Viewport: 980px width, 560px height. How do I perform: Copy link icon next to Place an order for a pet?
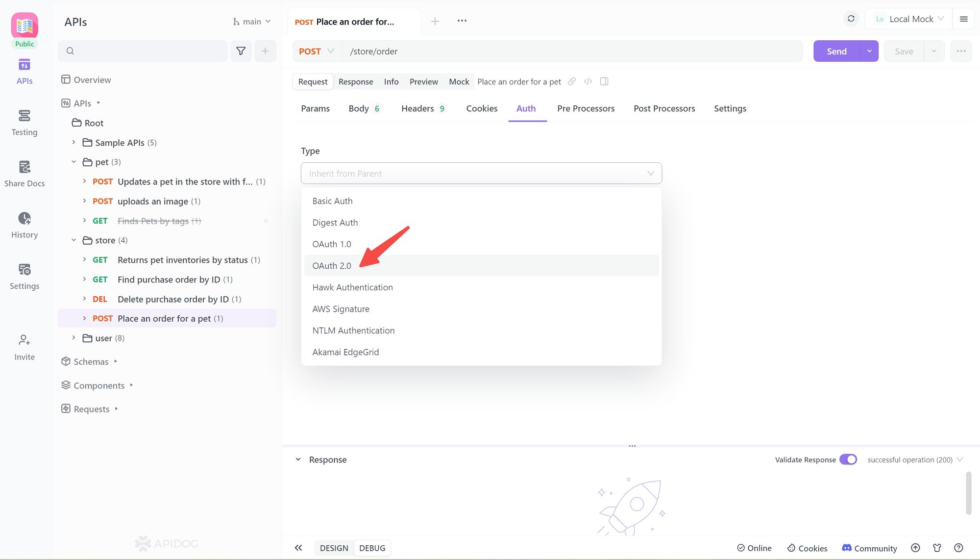[x=571, y=81]
